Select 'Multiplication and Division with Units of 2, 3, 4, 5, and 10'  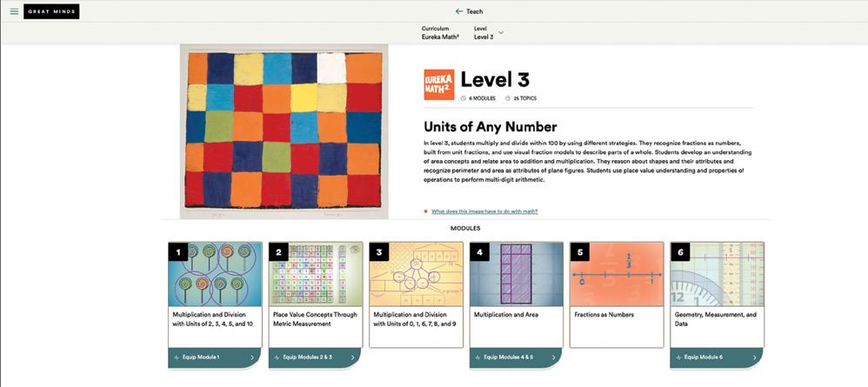click(213, 319)
